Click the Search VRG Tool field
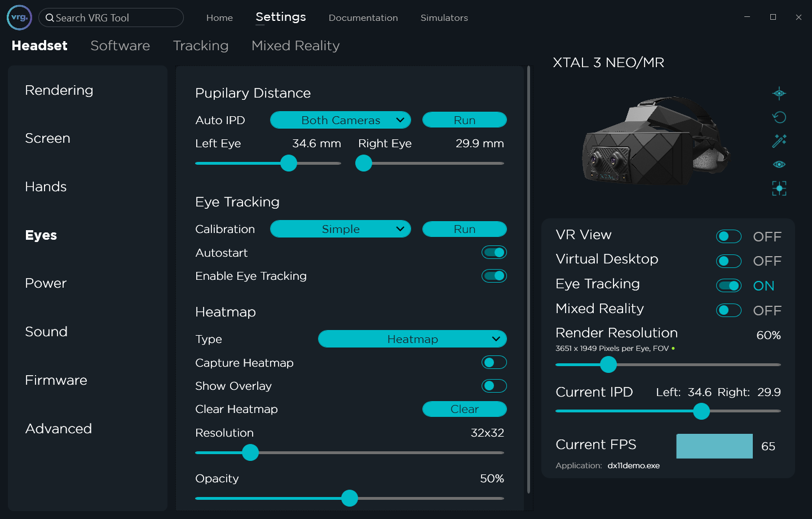Screen dimensions: 812x519 pos(111,17)
